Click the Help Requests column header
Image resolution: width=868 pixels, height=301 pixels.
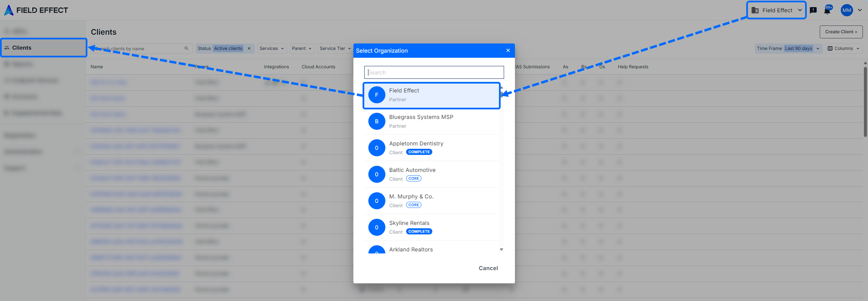coord(633,67)
